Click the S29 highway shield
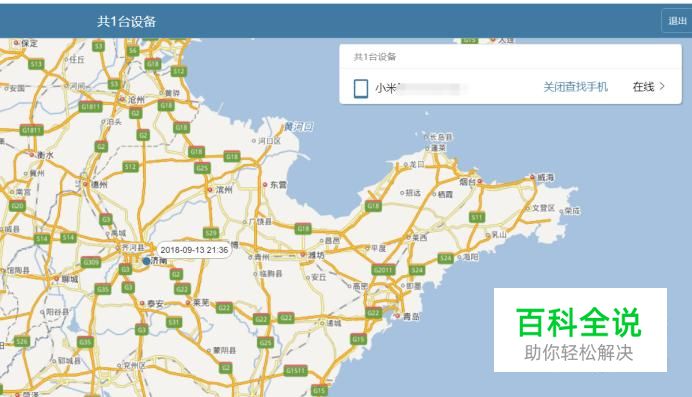The image size is (692, 397). coord(211,233)
